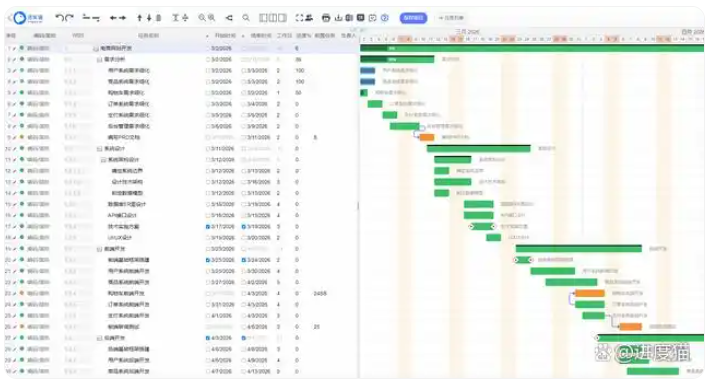The height and width of the screenshot is (382, 712).
Task: Click row 5 small Gantt progress bar
Action: tap(364, 93)
